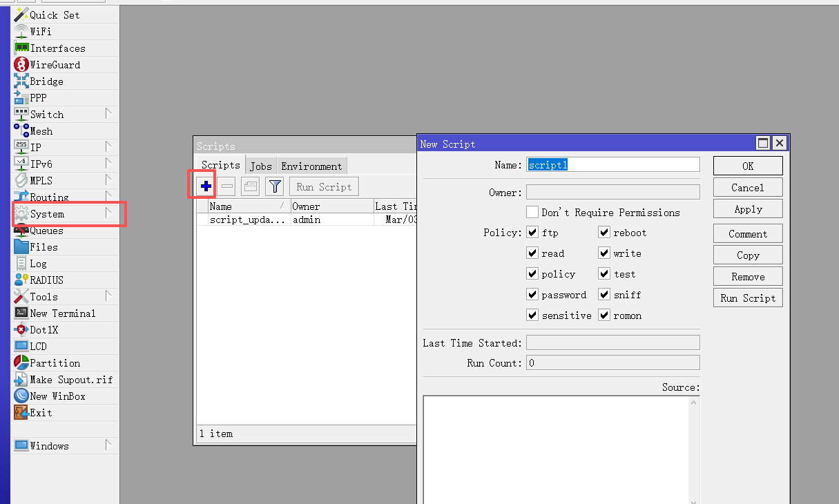Image resolution: width=839 pixels, height=504 pixels.
Task: Launch New Terminal from the sidebar
Action: [62, 313]
